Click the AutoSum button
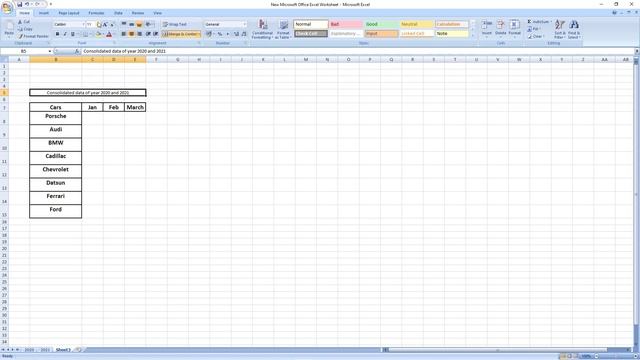 pyautogui.click(x=539, y=22)
